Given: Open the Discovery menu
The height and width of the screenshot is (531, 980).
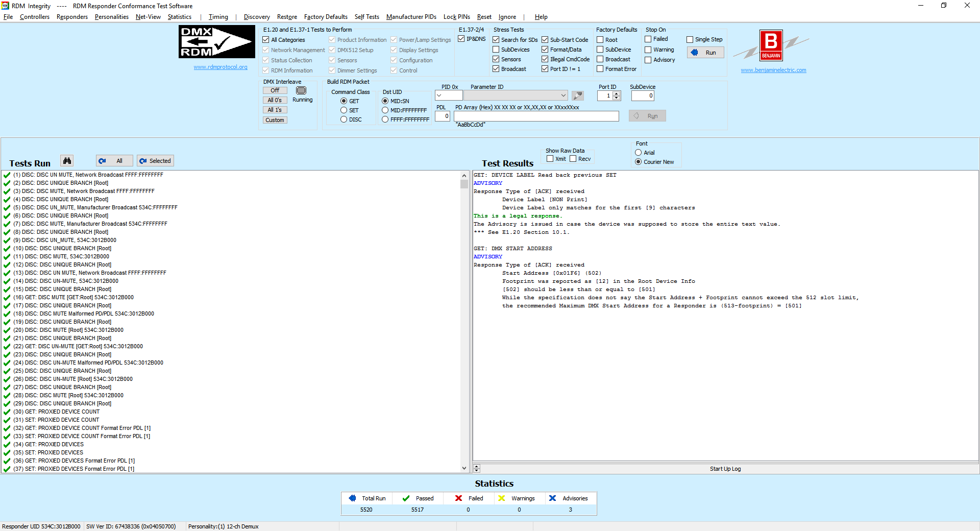Looking at the screenshot, I should (x=257, y=17).
